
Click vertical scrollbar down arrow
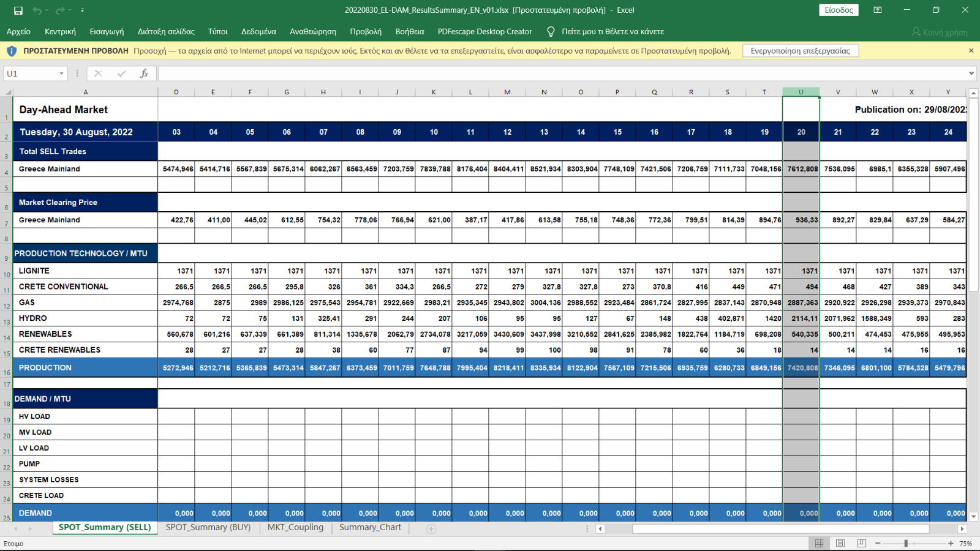[x=973, y=517]
